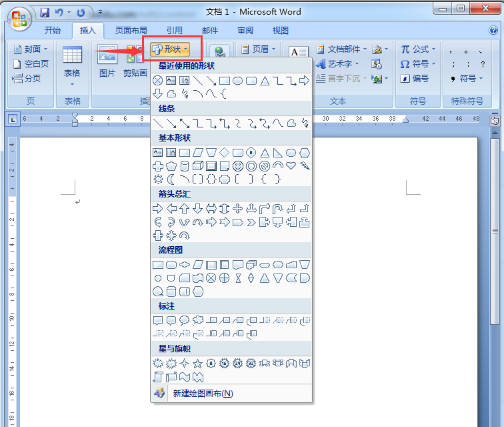Screen dimensions: 504x427
Task: Select the heart shape in basic shapes
Action: tap(291, 165)
